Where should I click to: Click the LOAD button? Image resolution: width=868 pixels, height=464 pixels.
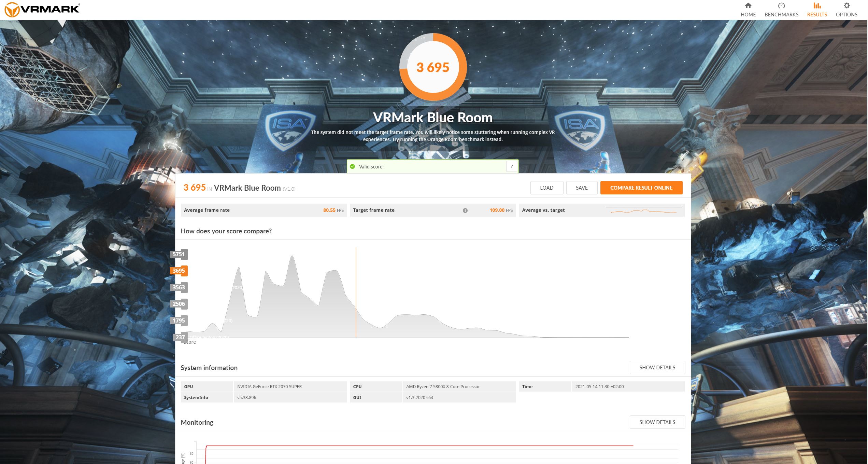click(x=546, y=188)
